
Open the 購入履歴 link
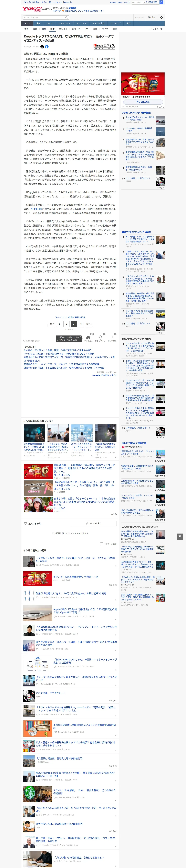pyautogui.click(x=152, y=18)
